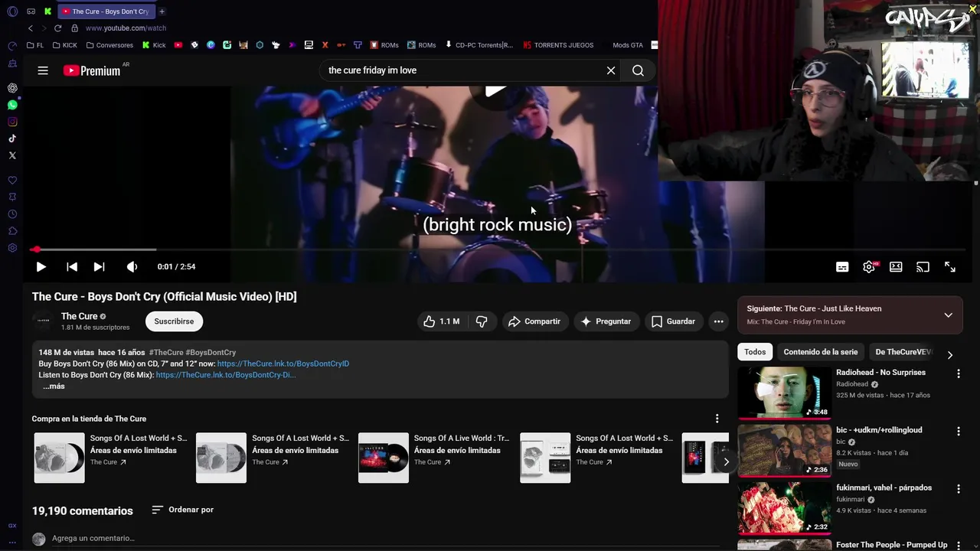Open the Conversores bookmarks folder
This screenshot has height=551, width=980.
(109, 45)
